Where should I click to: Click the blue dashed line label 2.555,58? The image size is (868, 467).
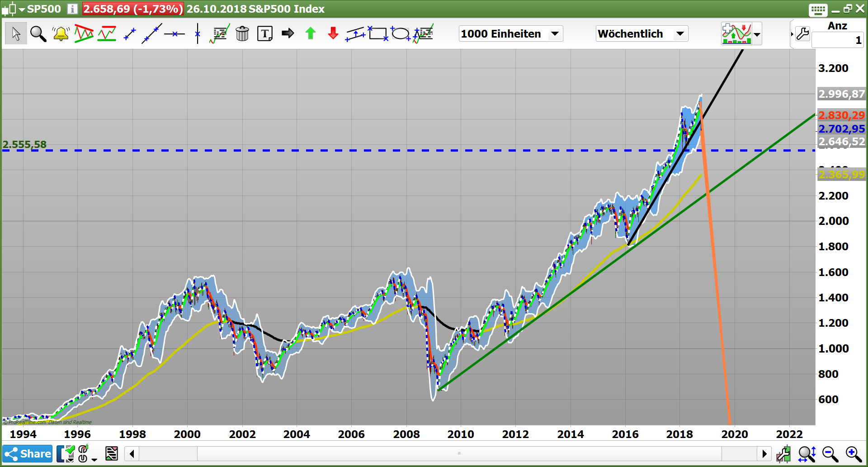tap(24, 144)
